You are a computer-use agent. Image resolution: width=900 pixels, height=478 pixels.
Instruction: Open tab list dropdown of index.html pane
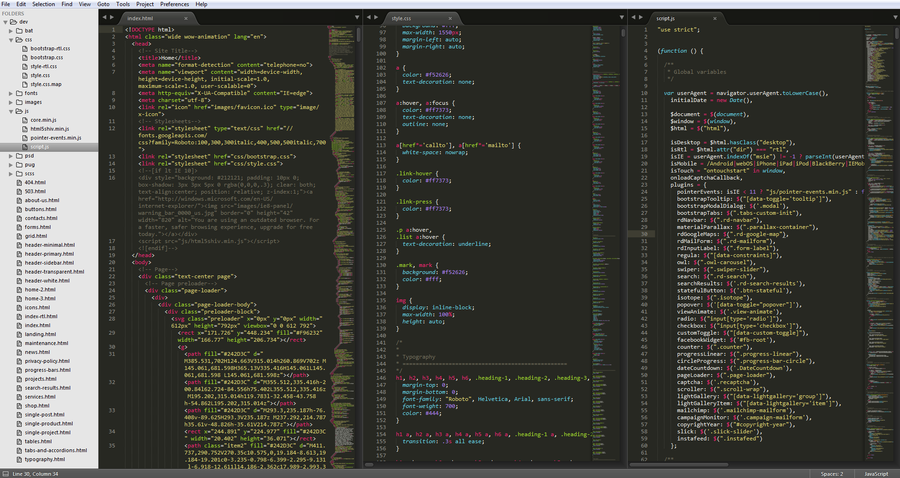coord(357,18)
